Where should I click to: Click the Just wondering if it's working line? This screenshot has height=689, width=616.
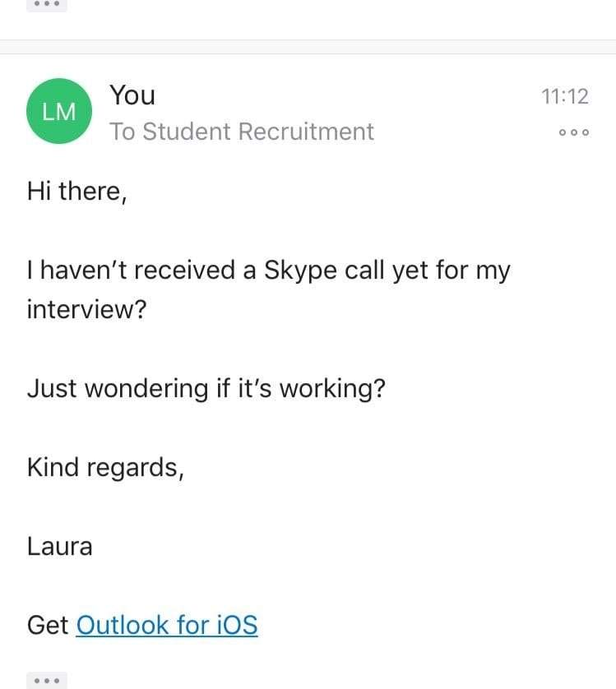click(x=206, y=388)
